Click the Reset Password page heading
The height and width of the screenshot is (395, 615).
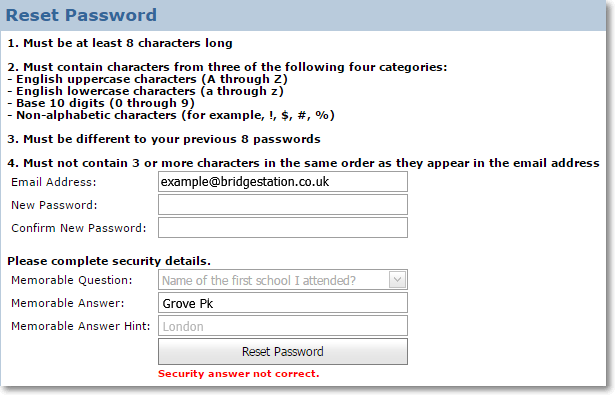(81, 15)
